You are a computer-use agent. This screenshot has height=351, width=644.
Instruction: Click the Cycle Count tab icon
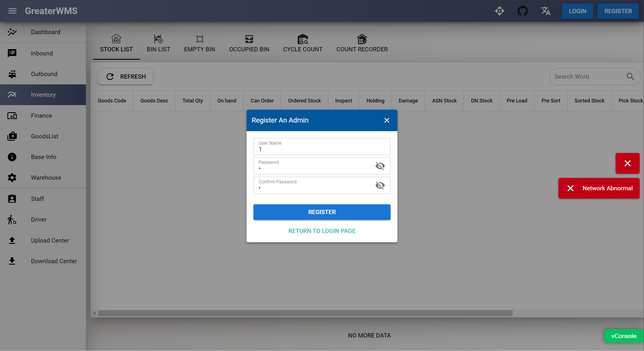[x=303, y=39]
